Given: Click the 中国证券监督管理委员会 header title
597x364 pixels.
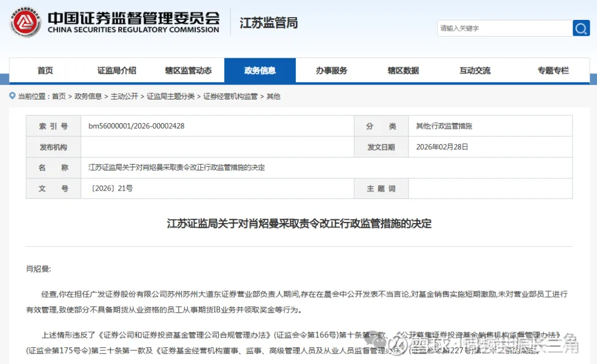Looking at the screenshot, I should click(134, 18).
